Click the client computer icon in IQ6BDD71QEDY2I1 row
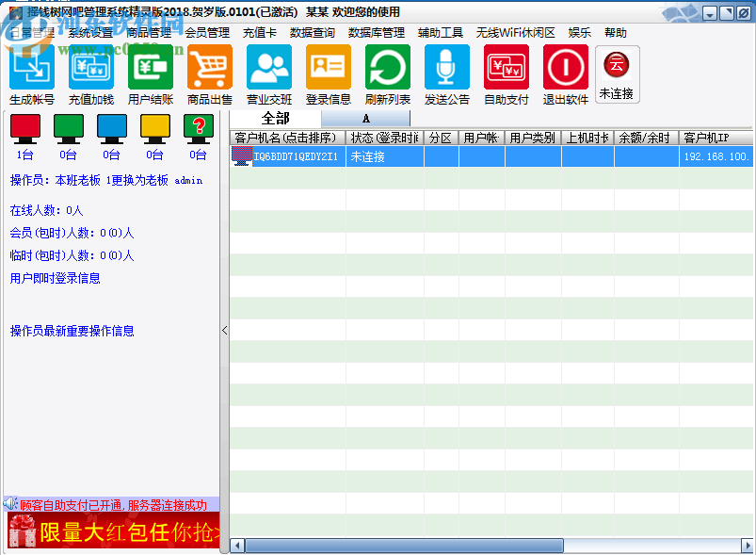Viewport: 756px width, 555px height. (x=242, y=156)
